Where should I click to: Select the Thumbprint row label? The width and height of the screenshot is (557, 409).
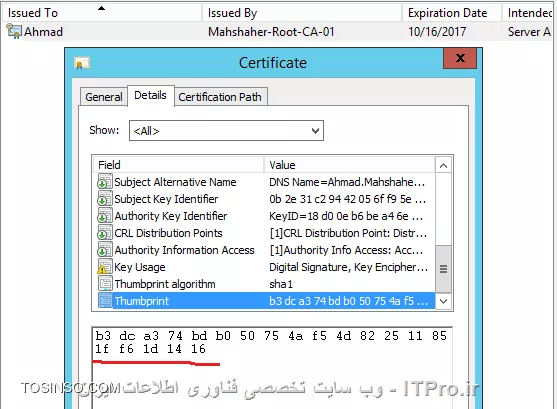tap(142, 301)
